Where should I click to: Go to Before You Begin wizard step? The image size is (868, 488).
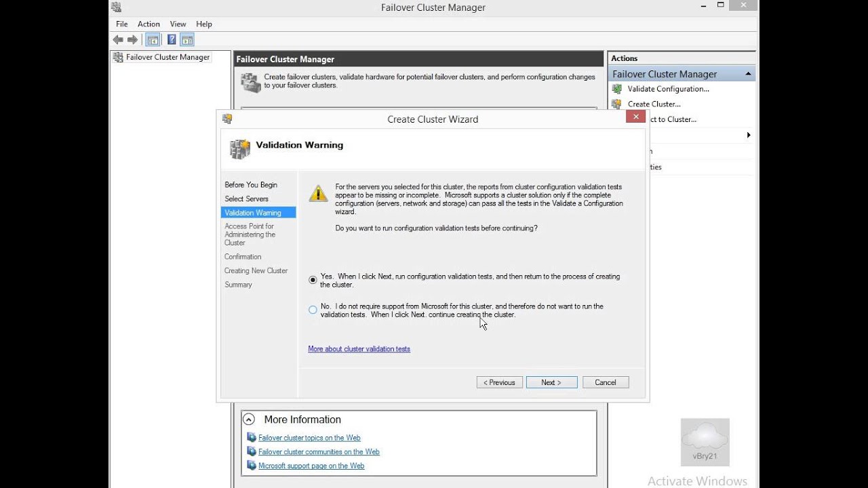point(251,184)
